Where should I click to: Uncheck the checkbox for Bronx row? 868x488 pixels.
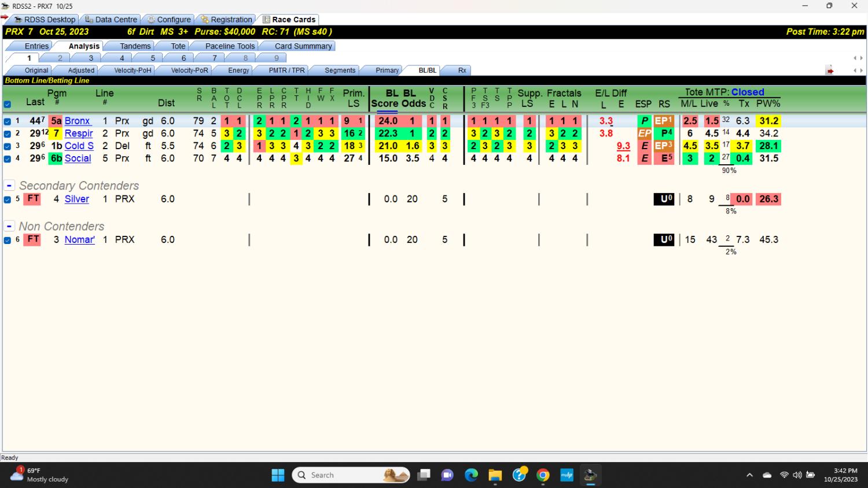[x=8, y=121]
